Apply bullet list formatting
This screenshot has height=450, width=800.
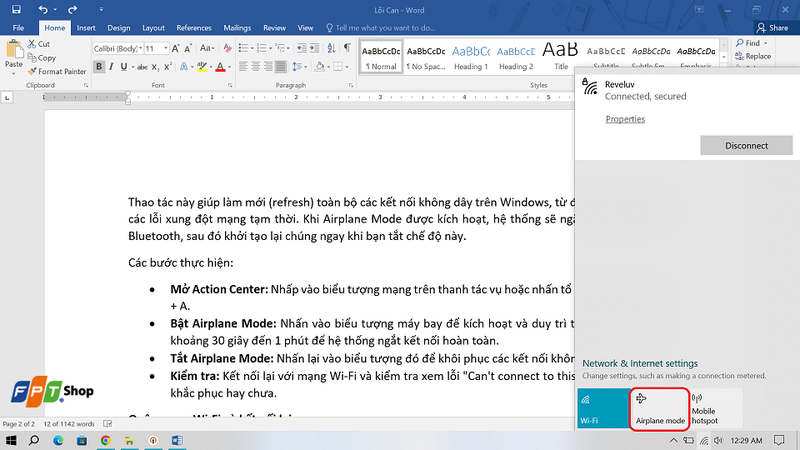pyautogui.click(x=243, y=48)
